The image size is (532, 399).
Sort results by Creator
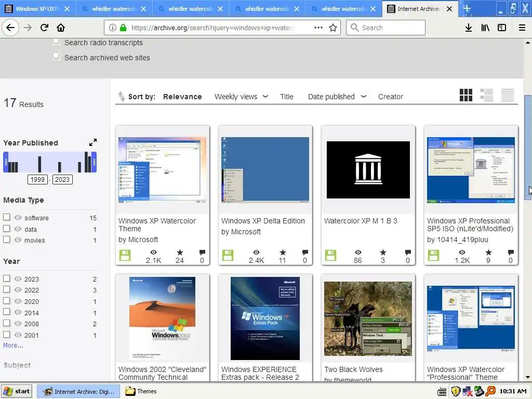(391, 97)
